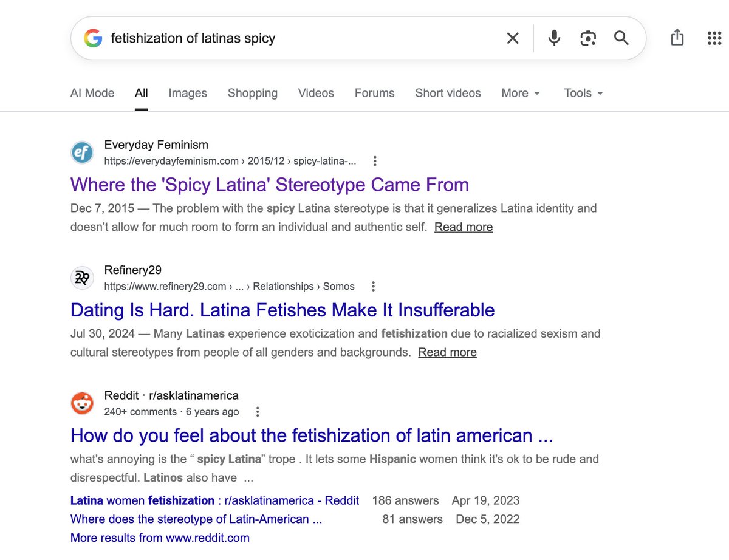Clear the search query with X
Image resolution: width=729 pixels, height=560 pixels.
click(x=513, y=38)
